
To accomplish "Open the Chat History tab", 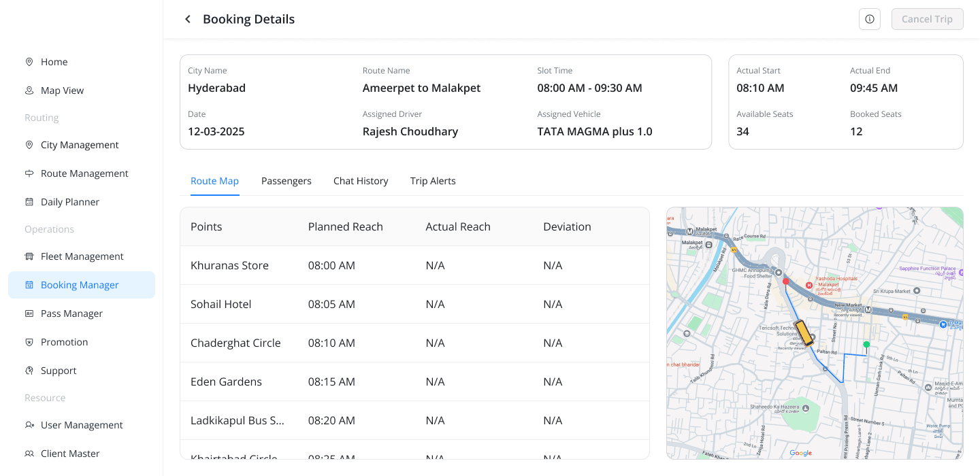I will point(361,181).
